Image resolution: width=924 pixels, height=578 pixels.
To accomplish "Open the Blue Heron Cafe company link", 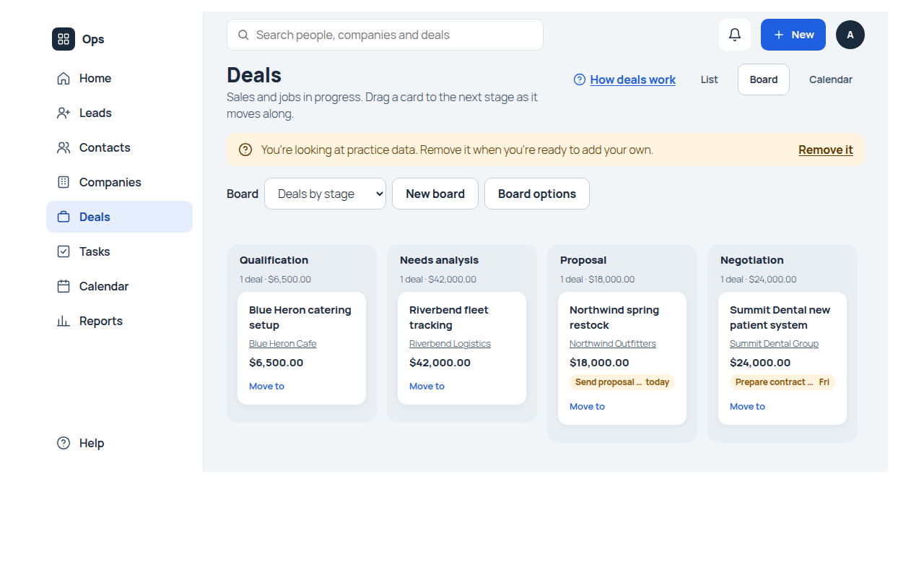I will (282, 344).
